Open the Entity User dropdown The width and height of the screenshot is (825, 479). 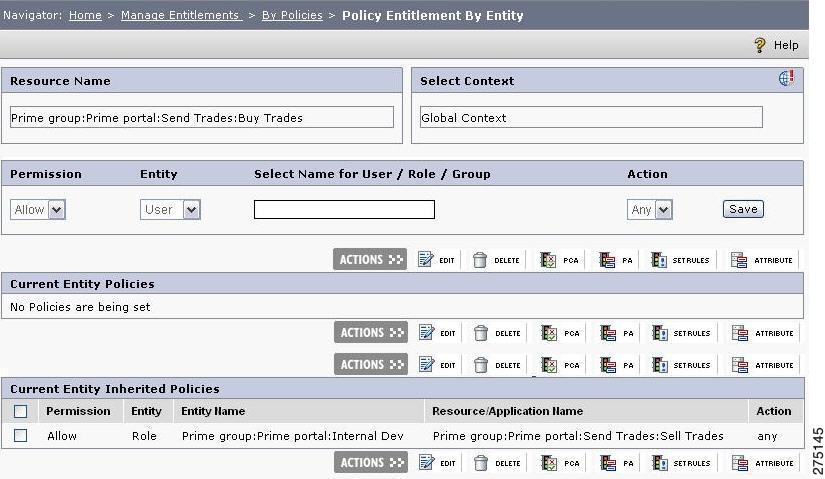coord(170,209)
